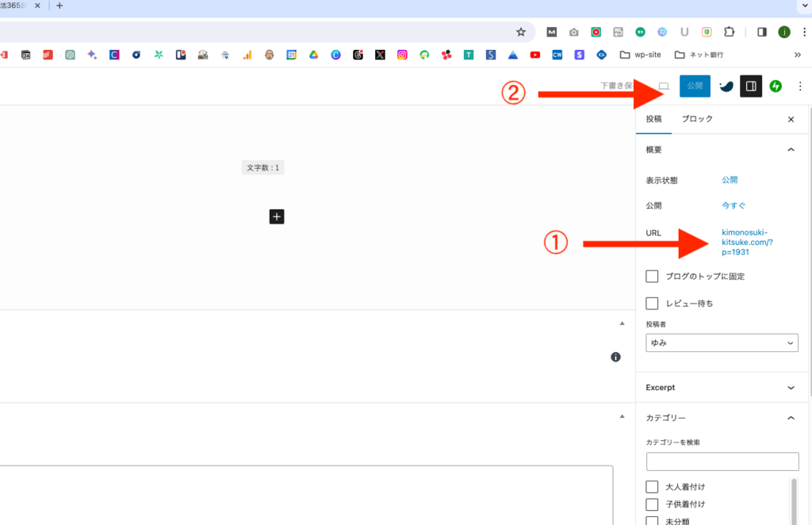Open the 投稿者 author dropdown
The image size is (812, 525).
[x=722, y=343]
